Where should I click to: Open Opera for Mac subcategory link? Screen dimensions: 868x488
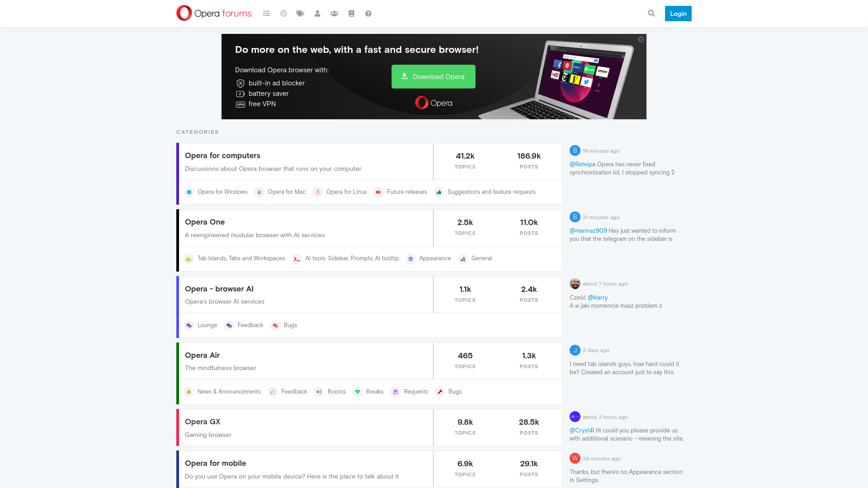tap(287, 192)
